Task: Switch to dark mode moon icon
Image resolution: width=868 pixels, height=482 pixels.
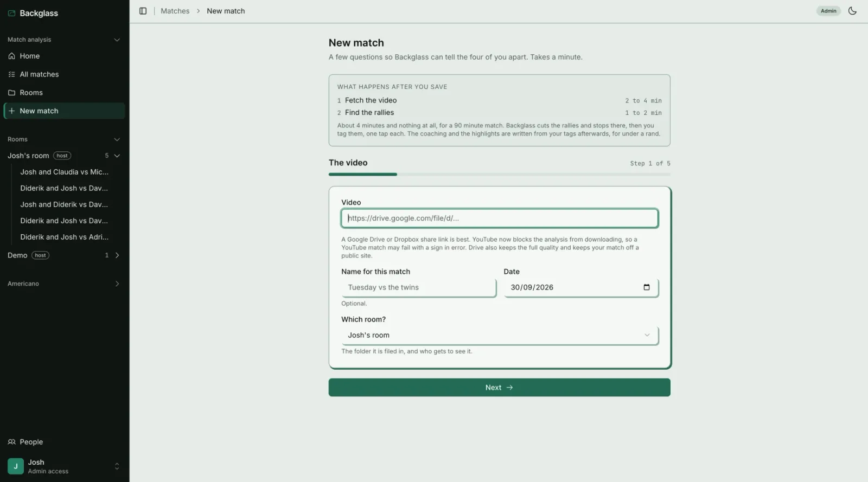Action: point(852,11)
